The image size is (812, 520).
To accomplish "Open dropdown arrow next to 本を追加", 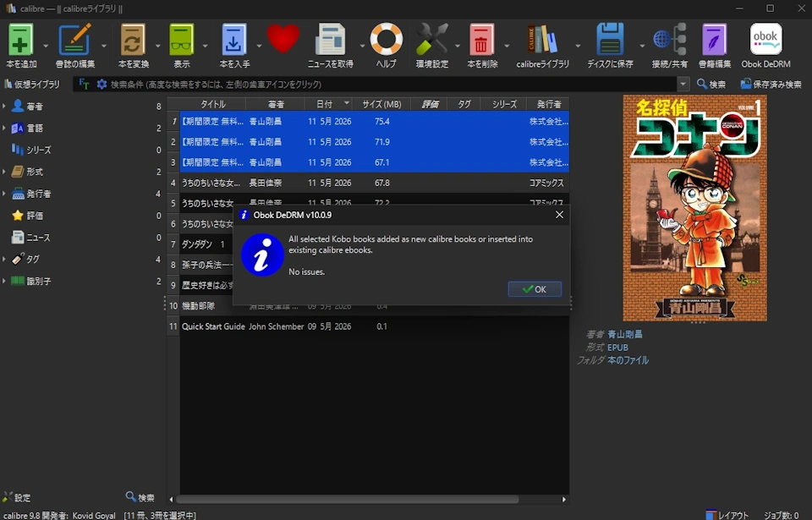I will coord(45,46).
